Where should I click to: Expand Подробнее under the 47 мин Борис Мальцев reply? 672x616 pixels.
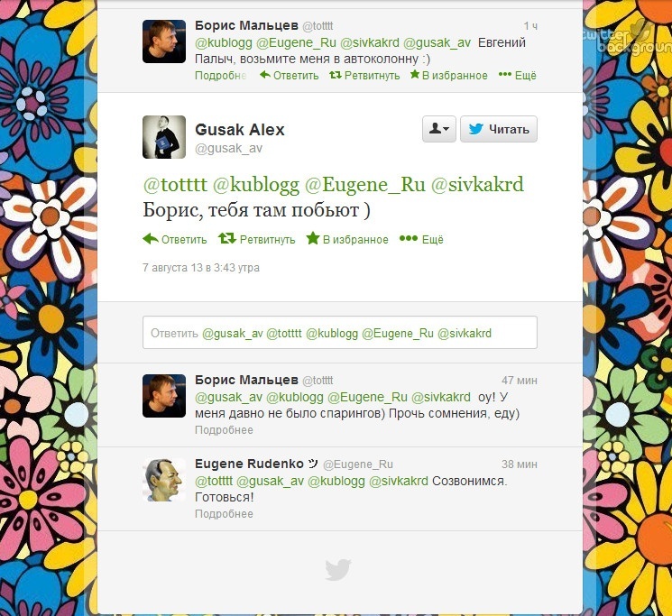(224, 429)
